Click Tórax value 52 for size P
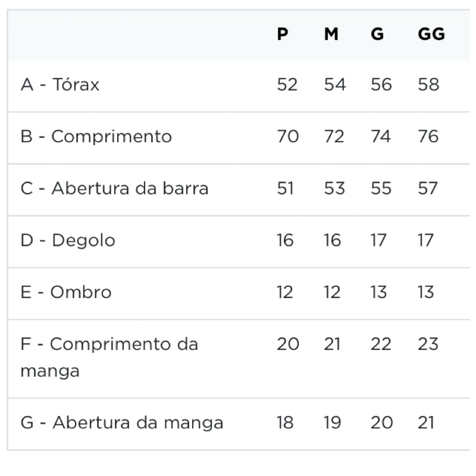 (287, 84)
